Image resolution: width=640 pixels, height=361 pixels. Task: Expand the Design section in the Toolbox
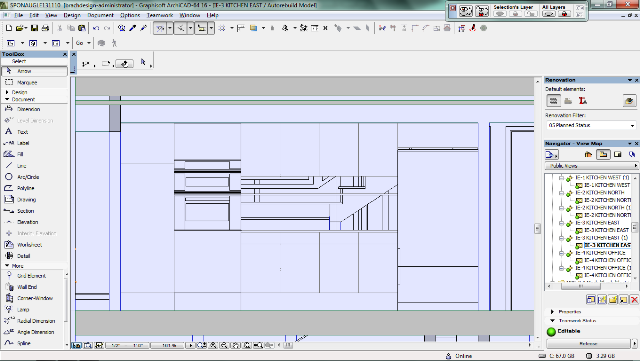click(x=7, y=92)
